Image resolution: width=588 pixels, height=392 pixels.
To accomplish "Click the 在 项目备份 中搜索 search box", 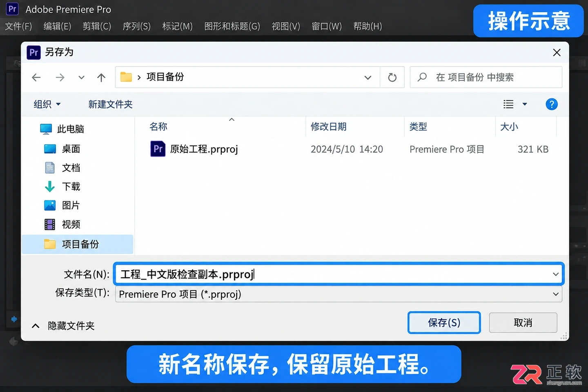I will coord(486,77).
